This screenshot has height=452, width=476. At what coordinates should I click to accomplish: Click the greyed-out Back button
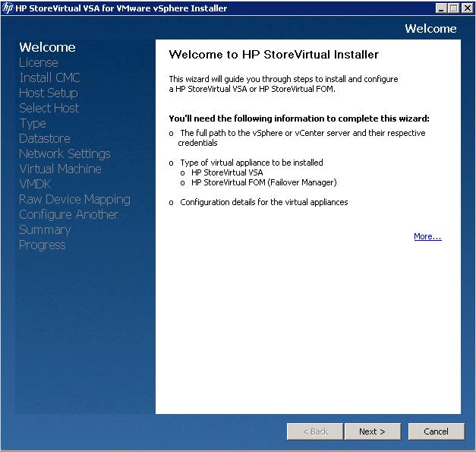[x=315, y=431]
